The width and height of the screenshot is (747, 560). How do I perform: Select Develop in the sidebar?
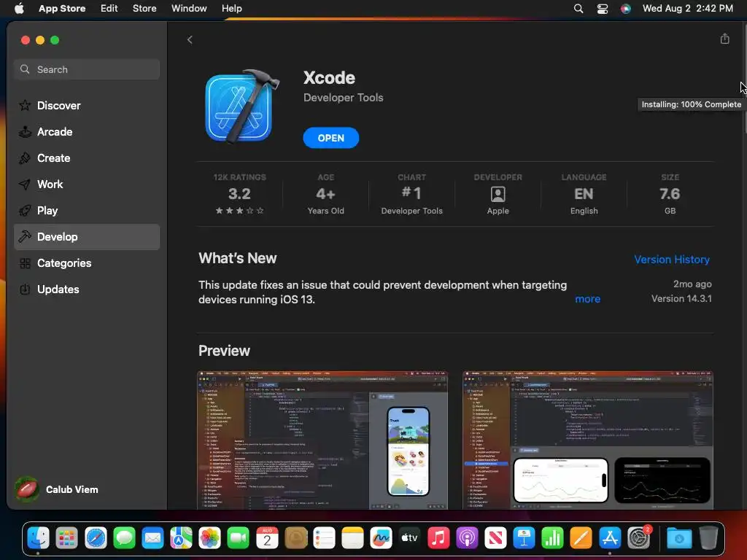87,237
